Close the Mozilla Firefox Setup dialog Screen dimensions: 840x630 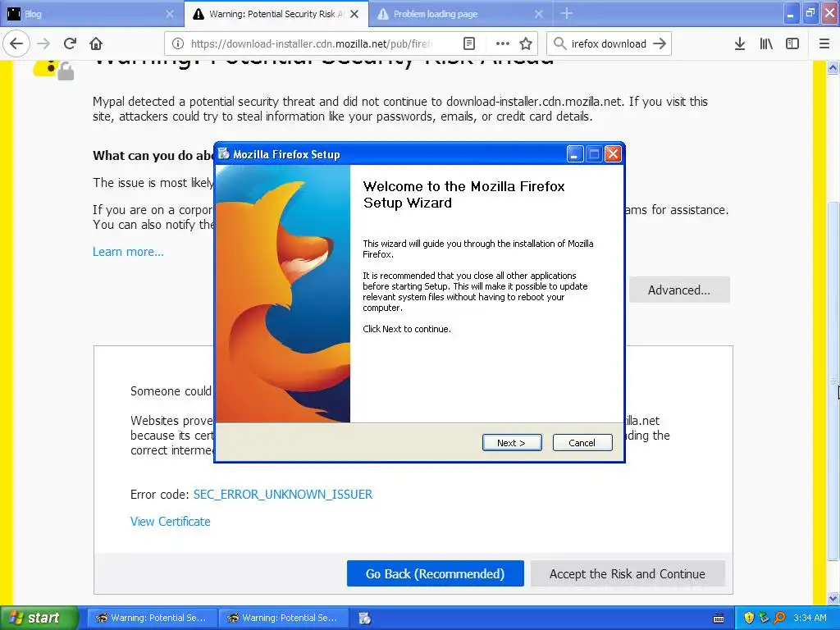(613, 154)
